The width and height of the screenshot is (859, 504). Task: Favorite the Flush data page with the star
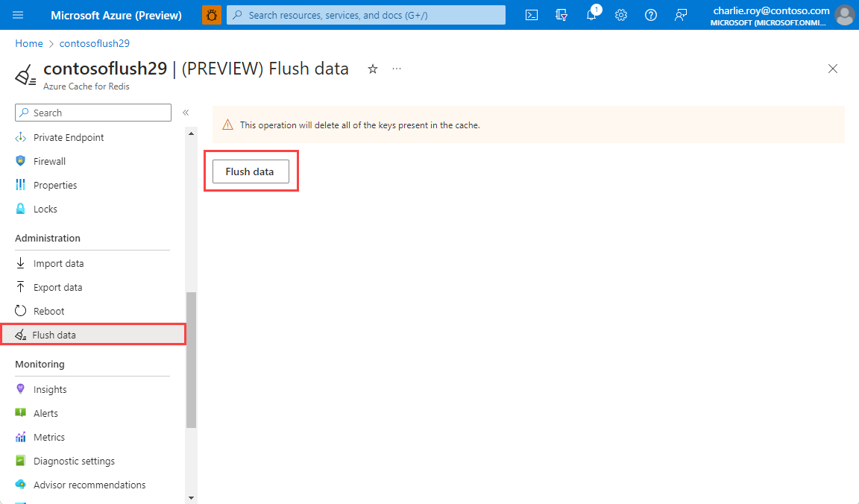(372, 69)
